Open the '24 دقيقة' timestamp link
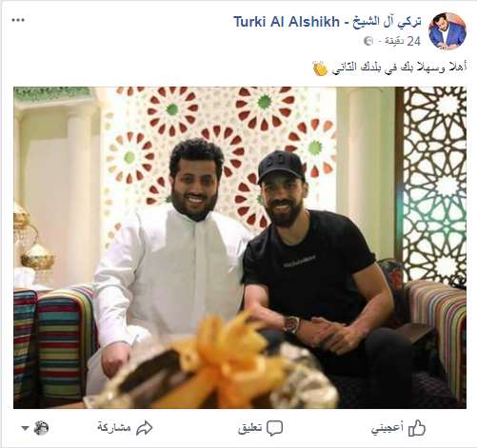Image resolution: width=477 pixels, height=448 pixels. point(403,41)
